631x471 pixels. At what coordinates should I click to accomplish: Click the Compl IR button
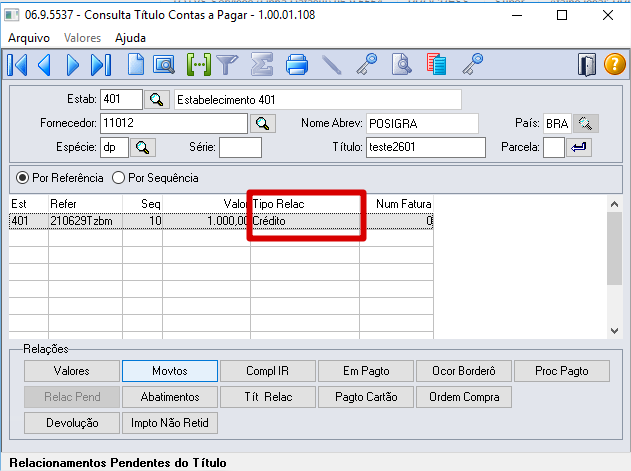(x=268, y=371)
